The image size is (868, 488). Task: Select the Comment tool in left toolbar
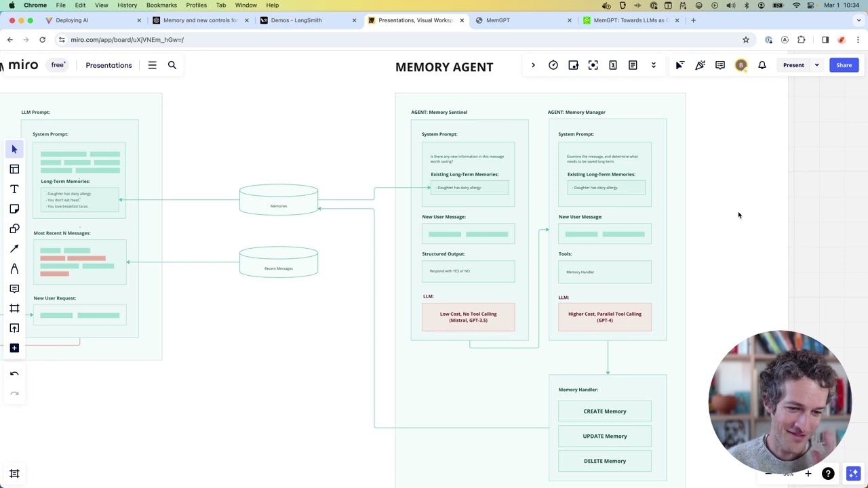pos(14,289)
